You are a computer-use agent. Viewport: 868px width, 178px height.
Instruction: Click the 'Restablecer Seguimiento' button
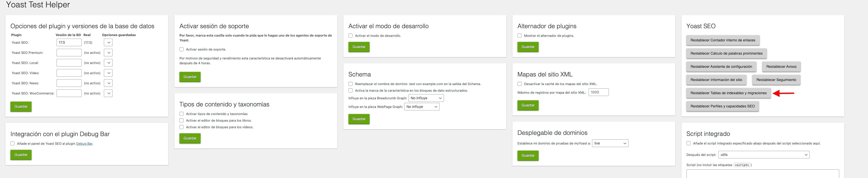[x=776, y=80]
